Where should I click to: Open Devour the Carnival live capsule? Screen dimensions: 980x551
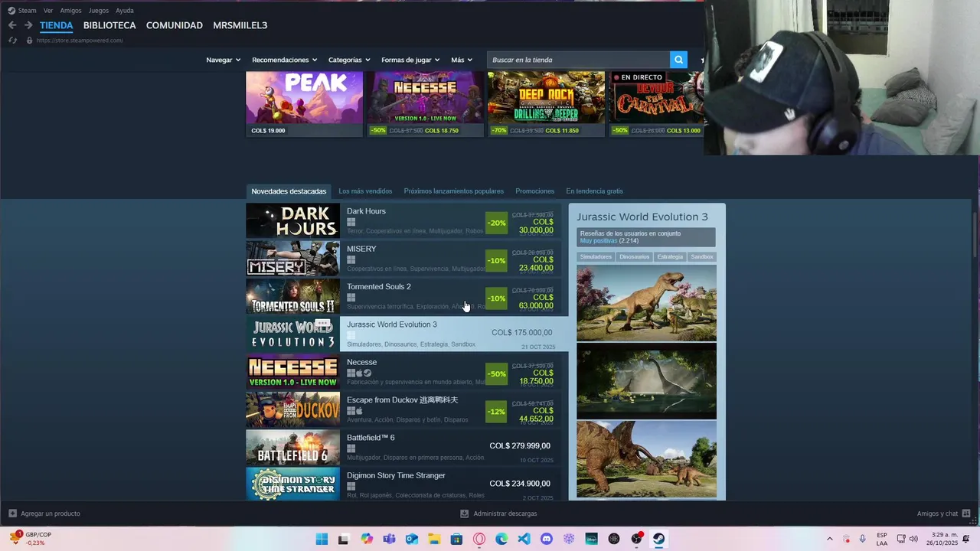[656, 104]
